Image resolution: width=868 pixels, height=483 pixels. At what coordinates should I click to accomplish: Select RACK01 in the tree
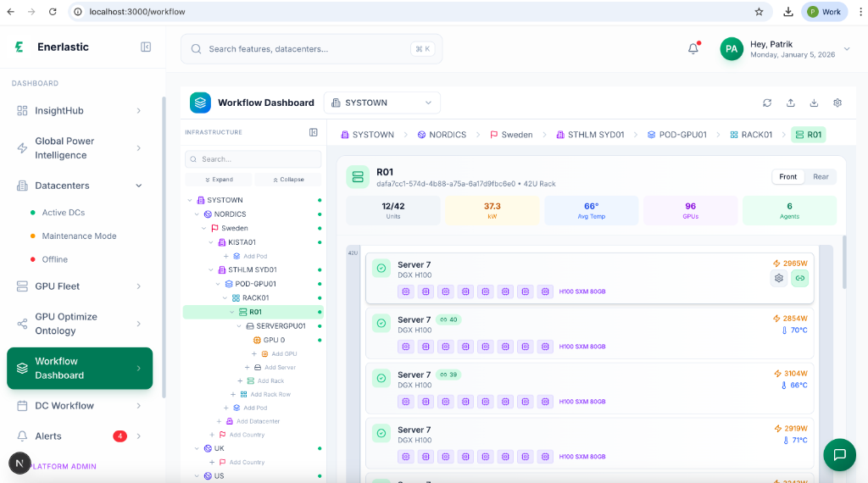pyautogui.click(x=255, y=298)
